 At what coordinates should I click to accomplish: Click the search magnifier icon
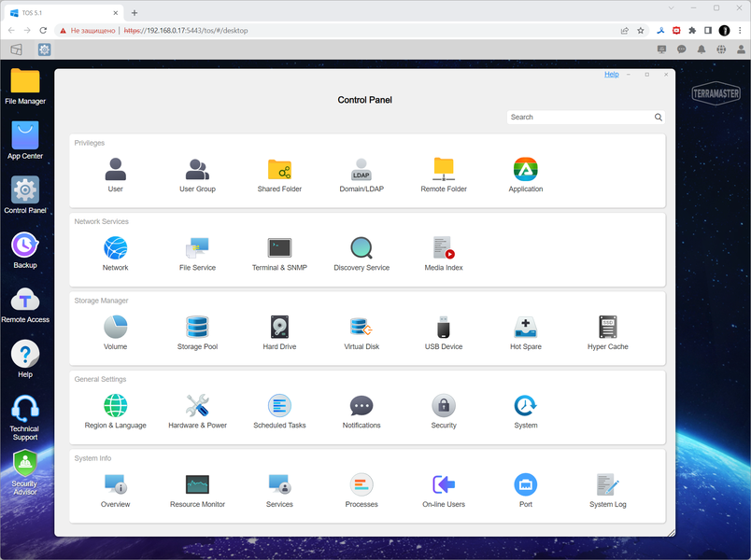[659, 118]
